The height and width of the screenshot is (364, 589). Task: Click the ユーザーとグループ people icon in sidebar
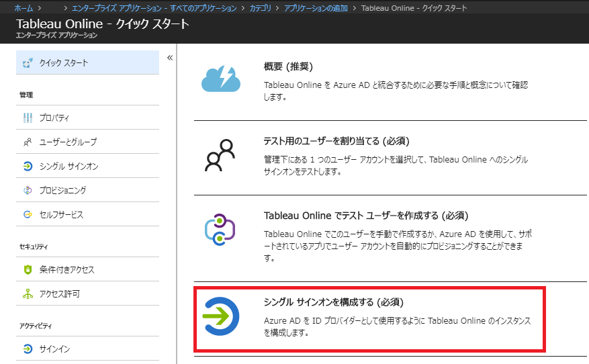(28, 142)
